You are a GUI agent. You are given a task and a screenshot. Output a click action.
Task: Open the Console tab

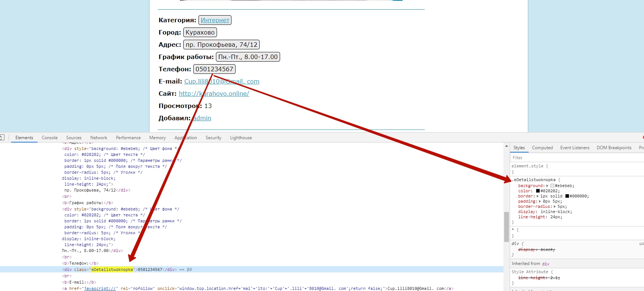click(x=50, y=138)
